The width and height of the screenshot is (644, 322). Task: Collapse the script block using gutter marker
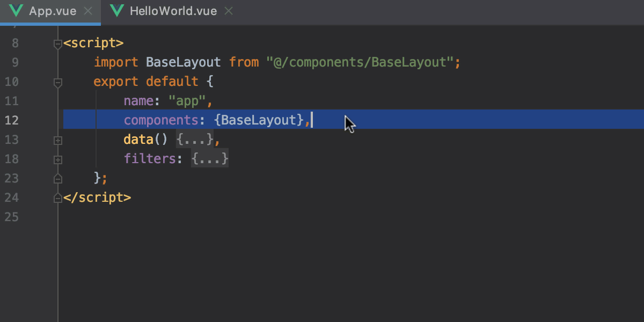[57, 45]
